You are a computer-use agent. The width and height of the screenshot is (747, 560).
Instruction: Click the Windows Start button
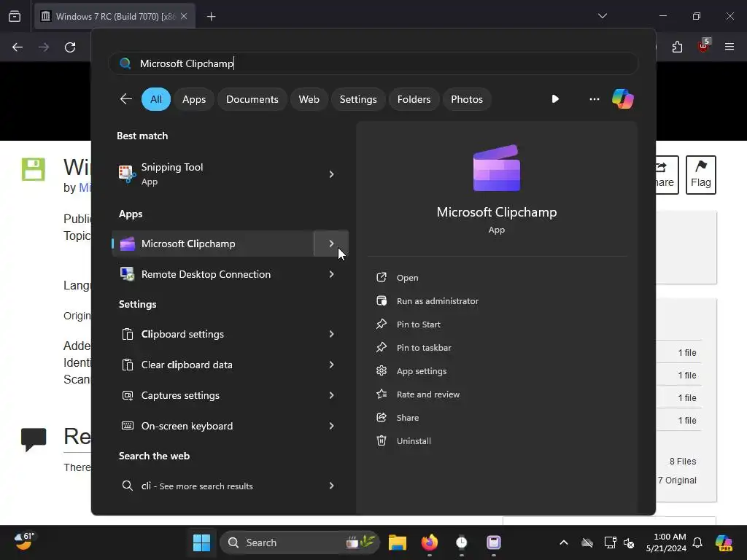point(201,542)
